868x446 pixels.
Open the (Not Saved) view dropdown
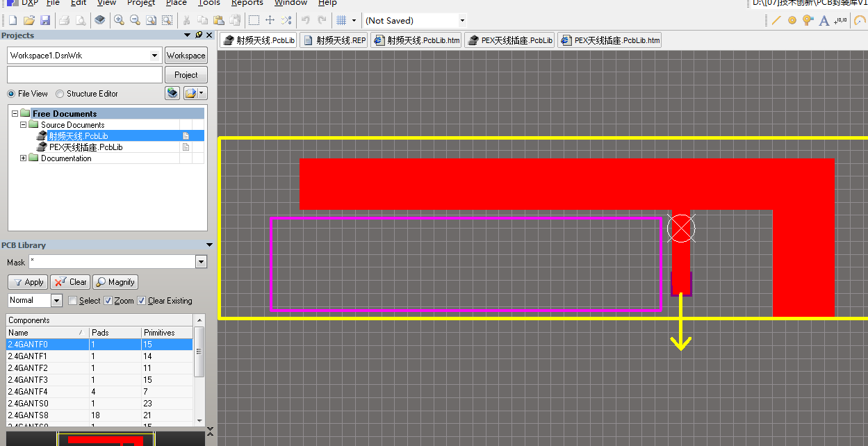[462, 20]
